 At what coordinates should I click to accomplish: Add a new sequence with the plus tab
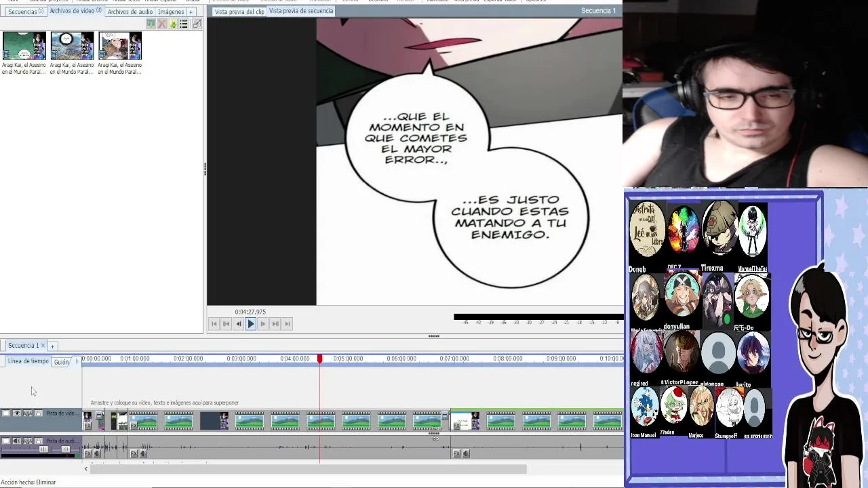(x=52, y=346)
